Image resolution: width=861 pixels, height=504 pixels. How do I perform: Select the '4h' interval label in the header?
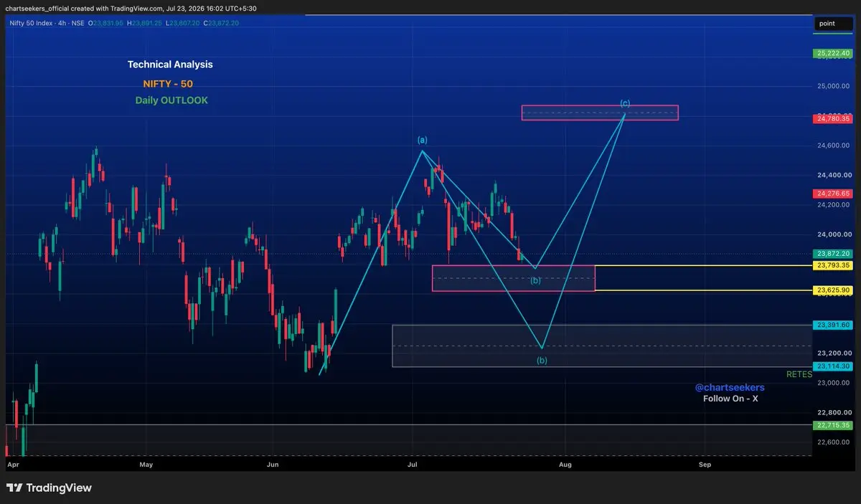62,23
